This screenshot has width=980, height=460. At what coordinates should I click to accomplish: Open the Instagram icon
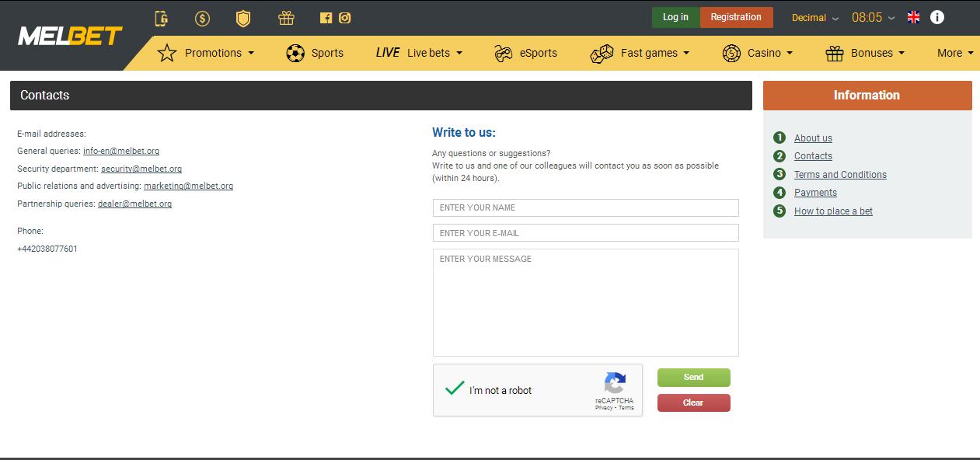click(x=345, y=18)
